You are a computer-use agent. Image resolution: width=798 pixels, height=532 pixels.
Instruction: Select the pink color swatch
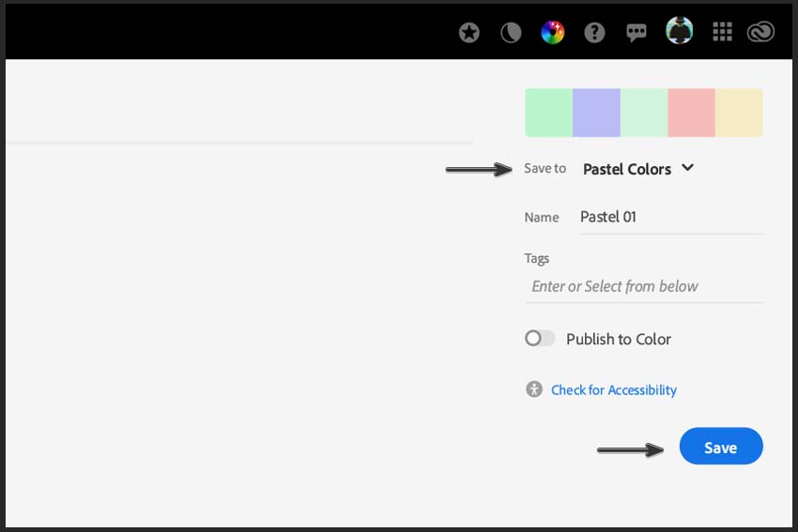(x=691, y=113)
